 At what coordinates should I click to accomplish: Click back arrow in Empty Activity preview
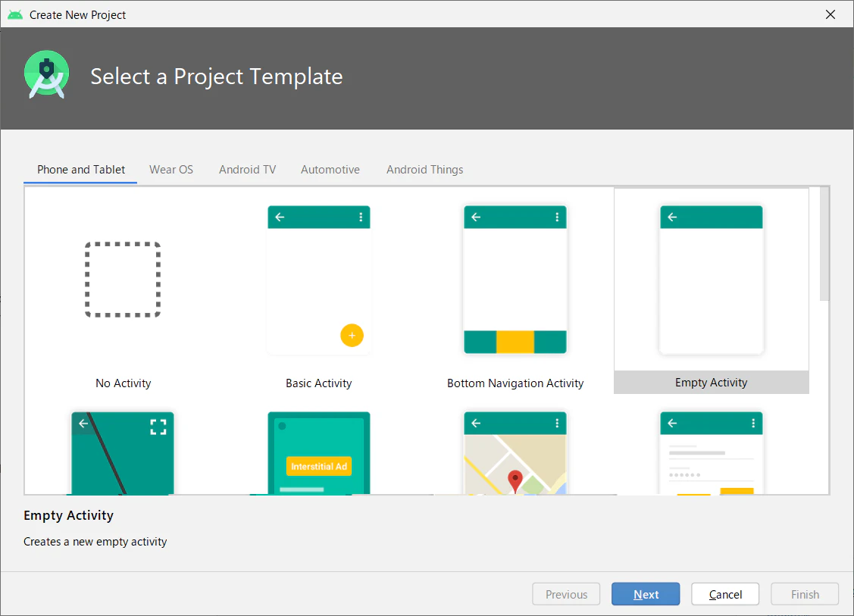click(x=672, y=217)
